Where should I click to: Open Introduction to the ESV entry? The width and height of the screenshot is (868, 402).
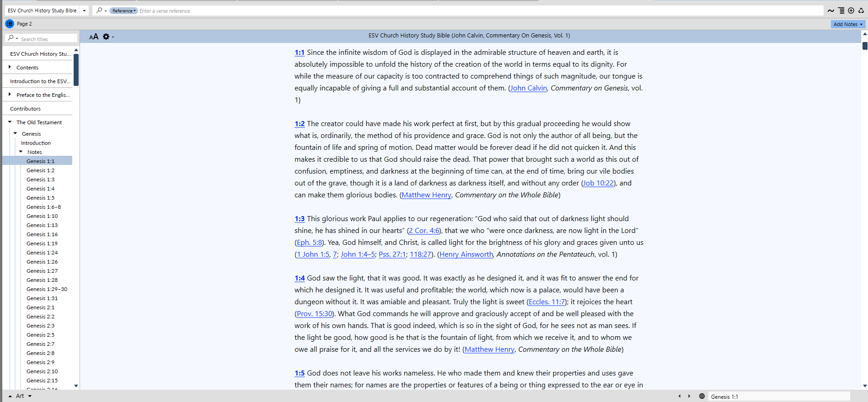click(40, 81)
